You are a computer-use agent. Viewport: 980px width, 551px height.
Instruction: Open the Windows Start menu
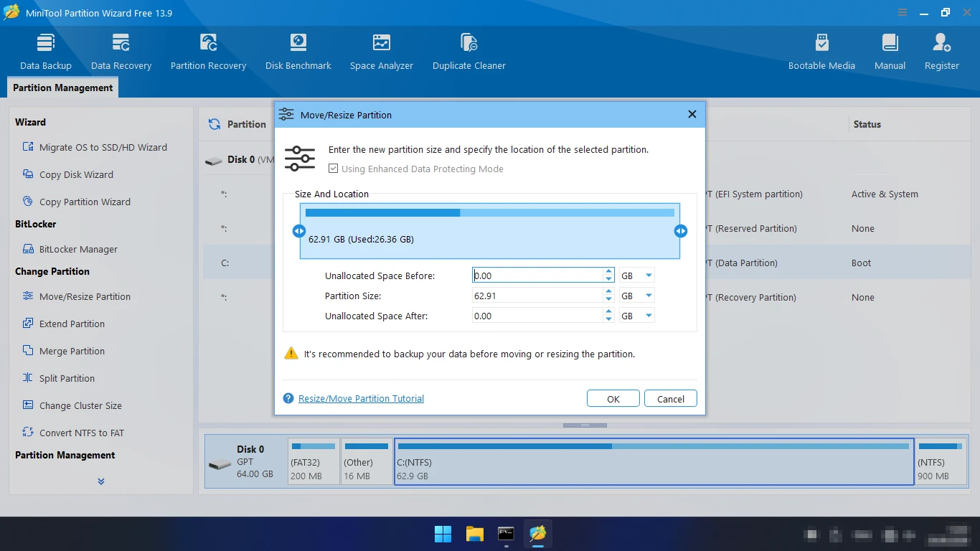443,534
